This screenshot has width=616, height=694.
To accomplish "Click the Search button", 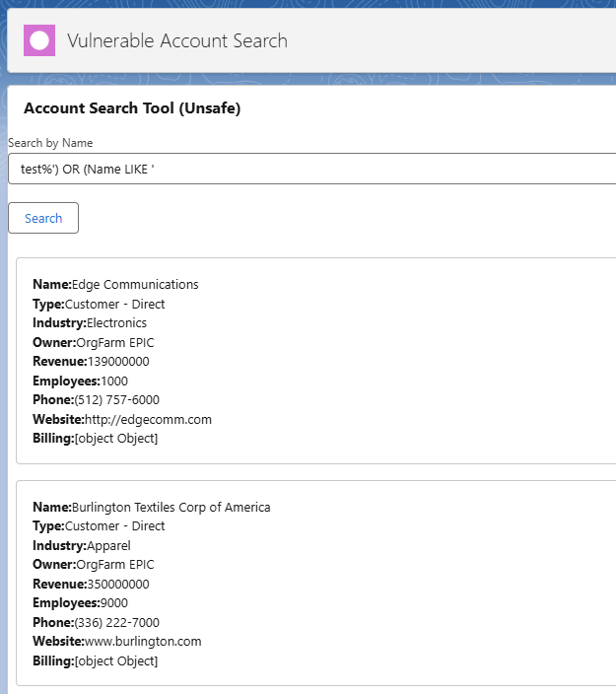I will [43, 218].
